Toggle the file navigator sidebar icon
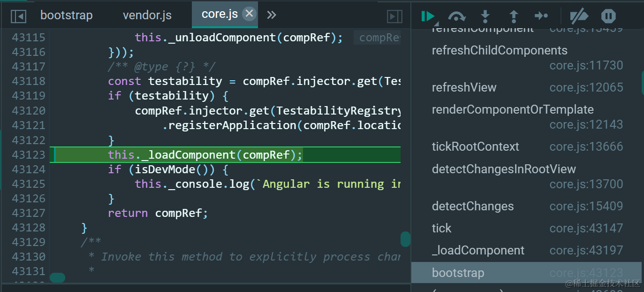The image size is (644, 292). 18,16
